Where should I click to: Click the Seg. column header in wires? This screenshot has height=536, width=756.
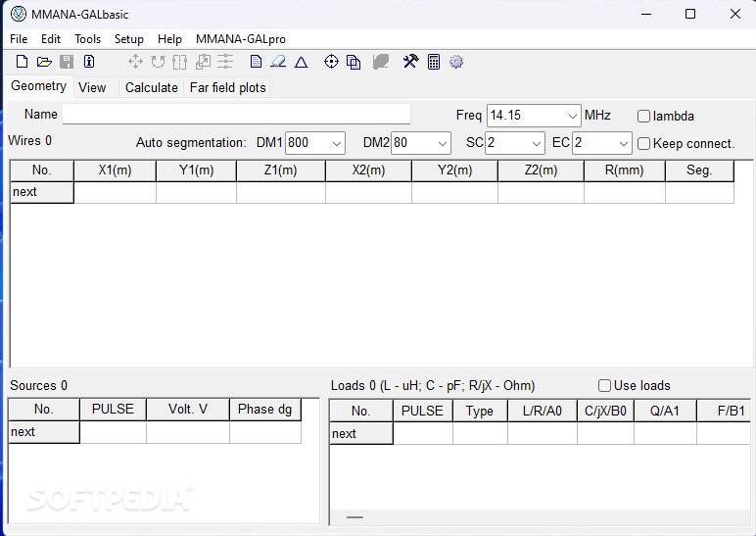pyautogui.click(x=699, y=171)
